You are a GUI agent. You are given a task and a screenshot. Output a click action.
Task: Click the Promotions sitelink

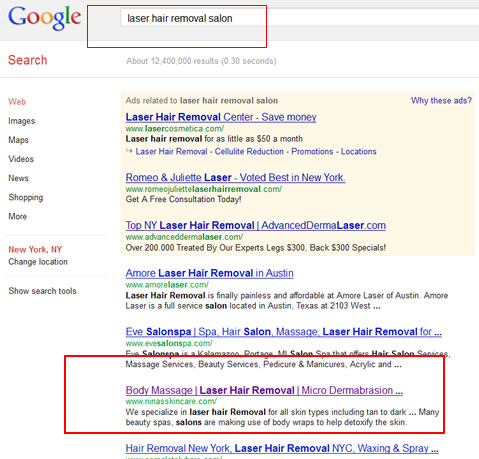(312, 152)
